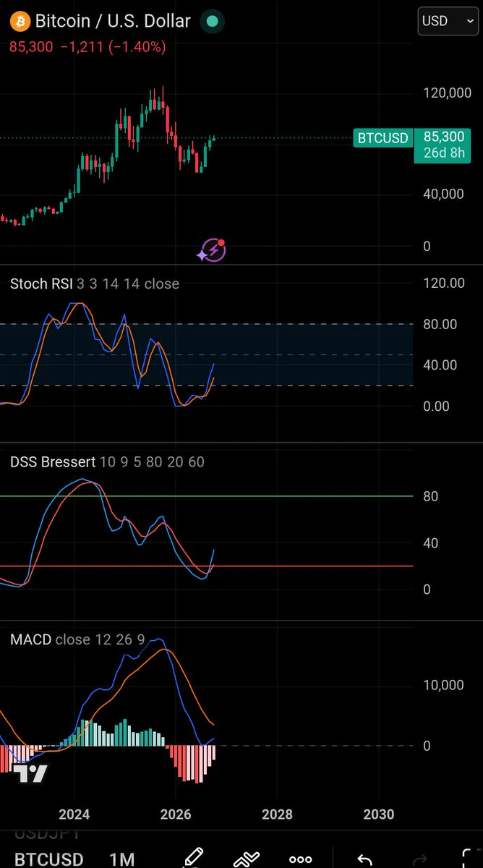The height and width of the screenshot is (868, 483).
Task: Tap the TradingView logo watermark icon
Action: coord(31,774)
